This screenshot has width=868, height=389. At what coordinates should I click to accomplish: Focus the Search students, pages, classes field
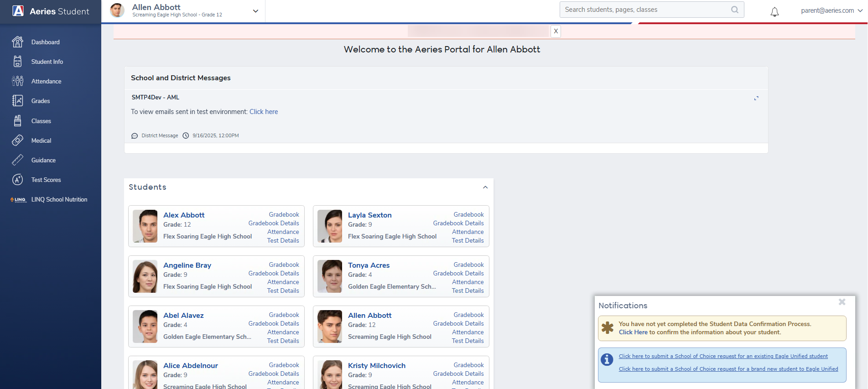click(x=652, y=10)
